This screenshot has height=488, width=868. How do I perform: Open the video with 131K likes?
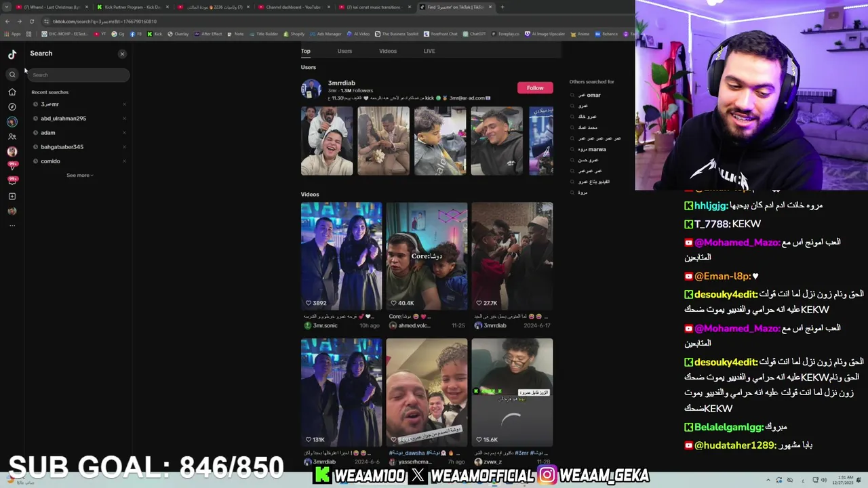point(341,392)
